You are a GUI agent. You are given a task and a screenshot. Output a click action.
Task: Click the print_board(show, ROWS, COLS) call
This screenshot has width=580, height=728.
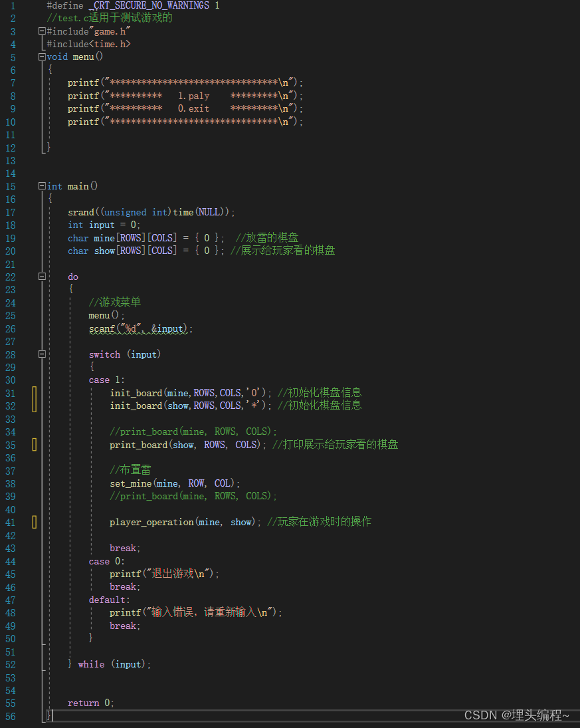pyautogui.click(x=188, y=445)
